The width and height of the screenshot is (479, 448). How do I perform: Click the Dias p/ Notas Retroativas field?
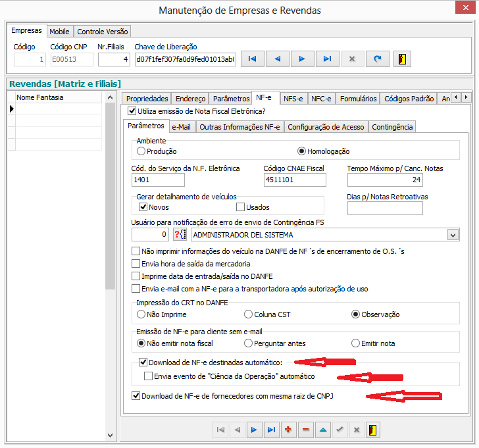pyautogui.click(x=385, y=209)
